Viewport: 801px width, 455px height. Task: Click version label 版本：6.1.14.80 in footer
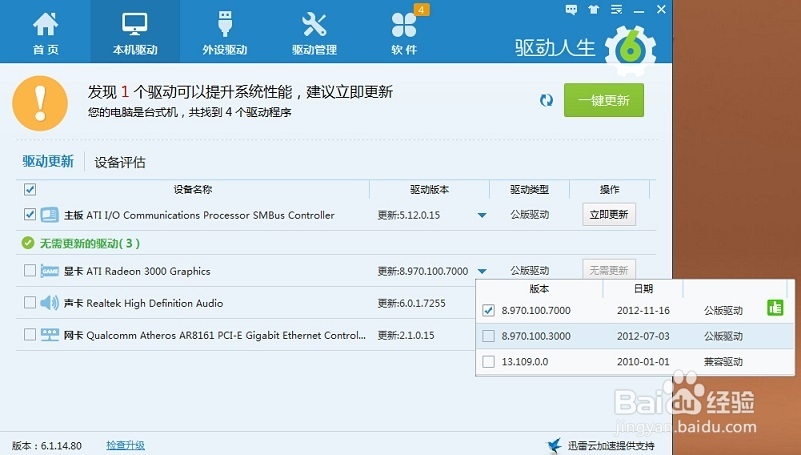pyautogui.click(x=46, y=446)
